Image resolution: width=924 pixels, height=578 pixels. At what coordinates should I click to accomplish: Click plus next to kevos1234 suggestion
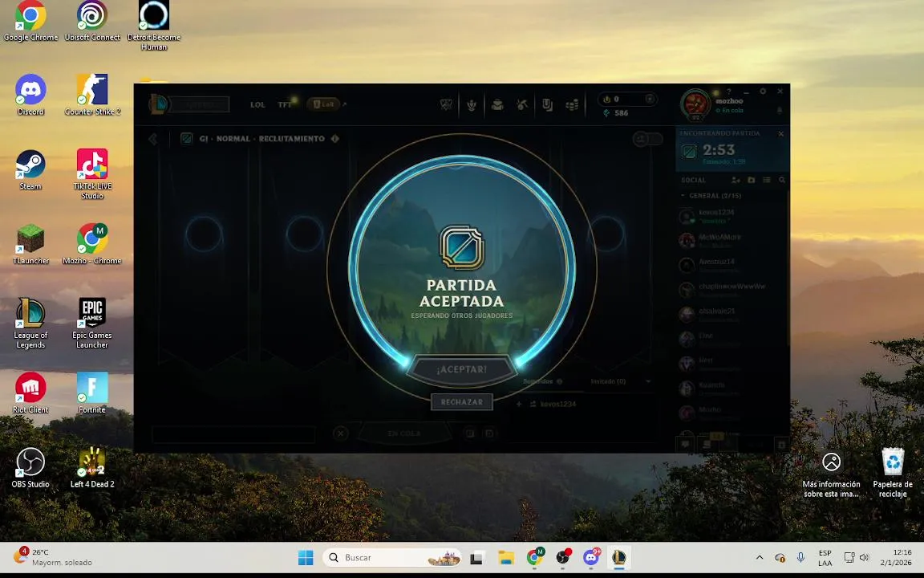(x=519, y=404)
